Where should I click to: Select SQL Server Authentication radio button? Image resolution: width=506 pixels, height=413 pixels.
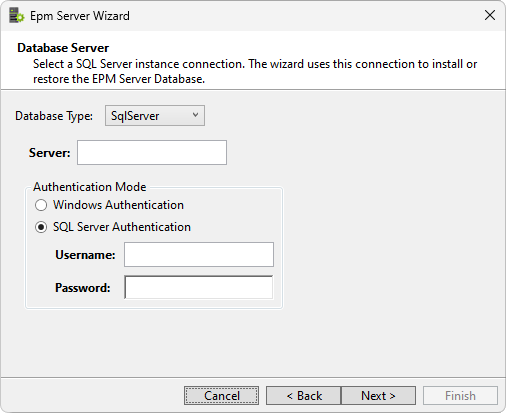coord(41,227)
